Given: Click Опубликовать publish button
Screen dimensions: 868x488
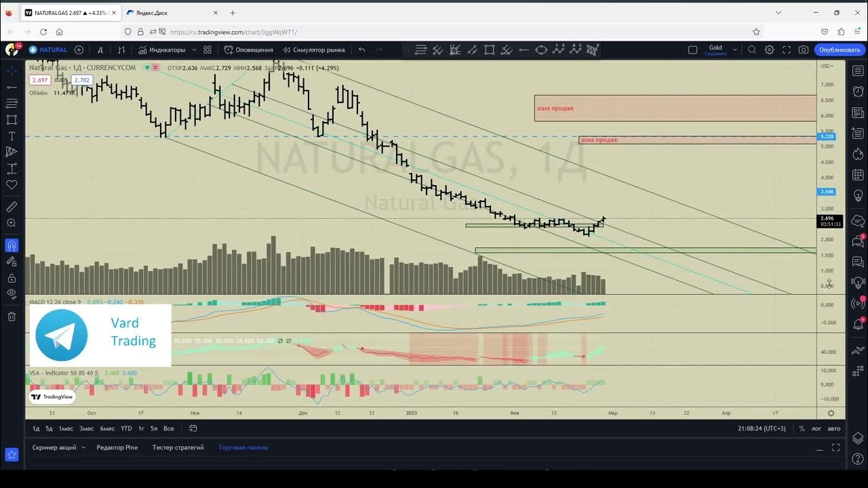Looking at the screenshot, I should coord(840,49).
